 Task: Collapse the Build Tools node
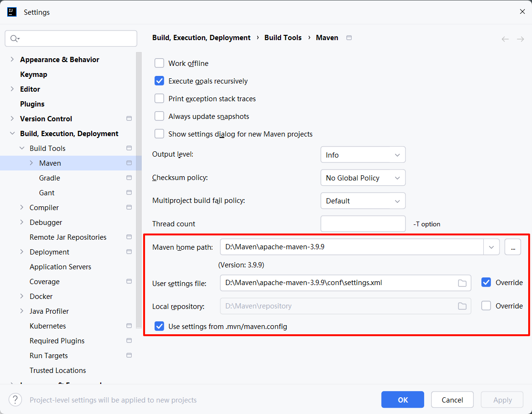tap(22, 148)
